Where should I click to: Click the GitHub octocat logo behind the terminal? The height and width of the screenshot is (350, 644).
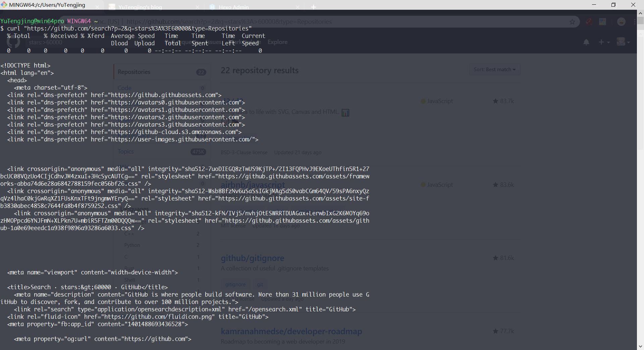tap(13, 42)
